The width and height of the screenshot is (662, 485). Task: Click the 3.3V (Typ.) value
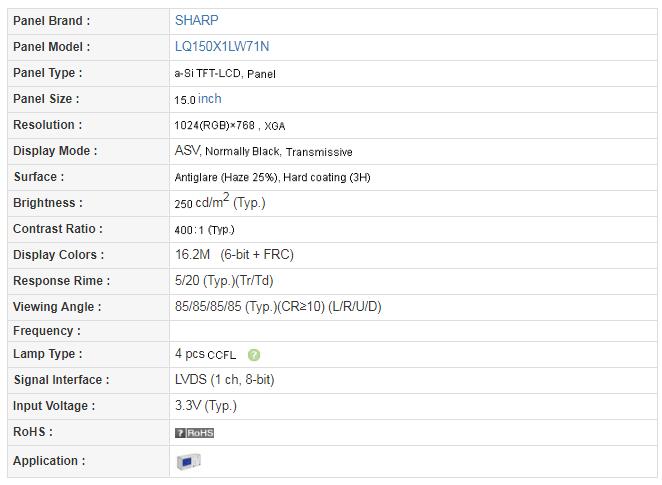pos(206,406)
